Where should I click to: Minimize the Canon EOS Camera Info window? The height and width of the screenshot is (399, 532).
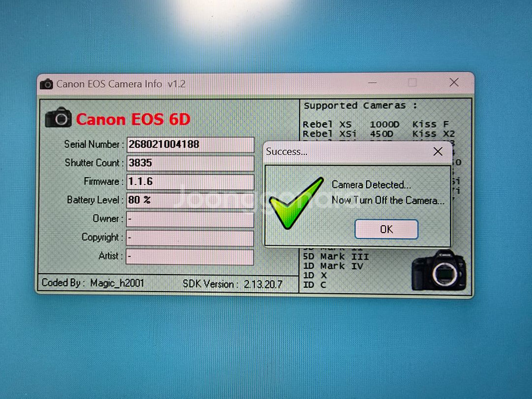click(x=372, y=82)
